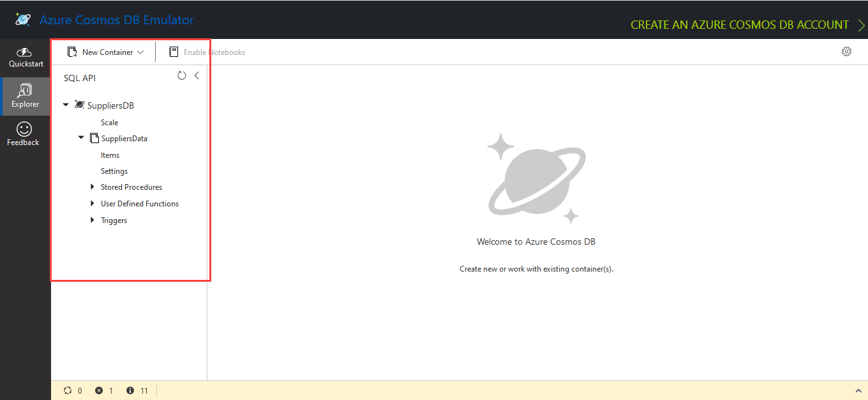The height and width of the screenshot is (400, 868).
Task: Click the SuppliersDB database icon
Action: click(x=79, y=105)
